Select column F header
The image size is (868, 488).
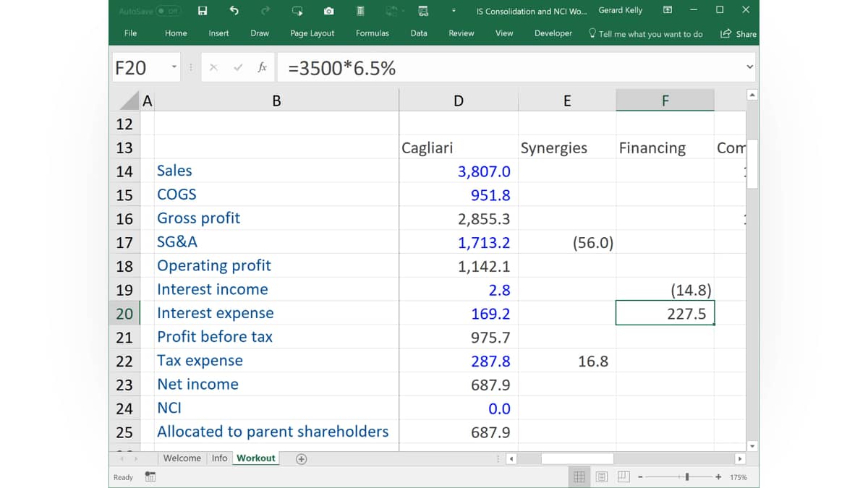[665, 101]
